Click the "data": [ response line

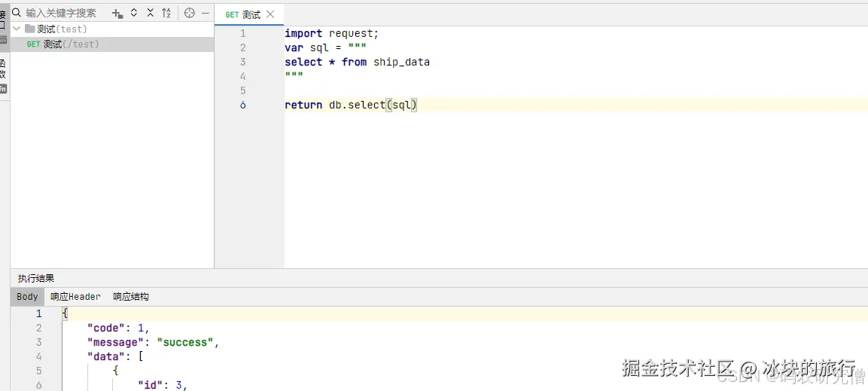[115, 356]
